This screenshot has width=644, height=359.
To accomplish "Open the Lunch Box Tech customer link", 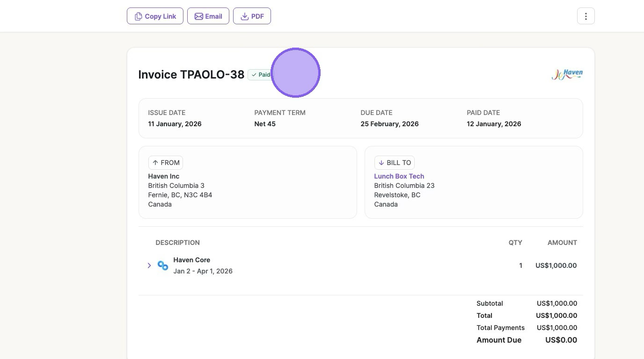I will (x=399, y=176).
